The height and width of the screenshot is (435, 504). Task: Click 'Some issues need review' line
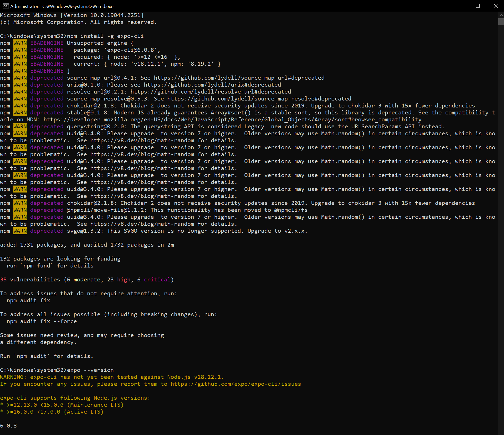pyautogui.click(x=82, y=335)
